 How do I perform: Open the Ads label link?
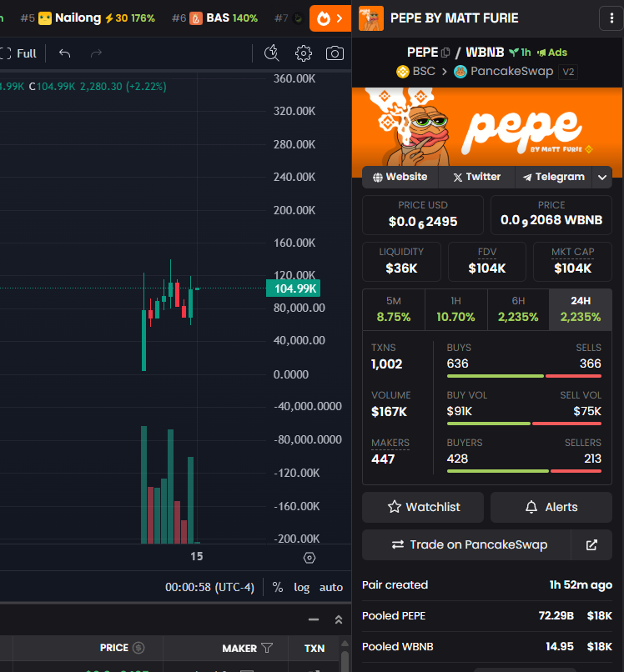coord(552,53)
